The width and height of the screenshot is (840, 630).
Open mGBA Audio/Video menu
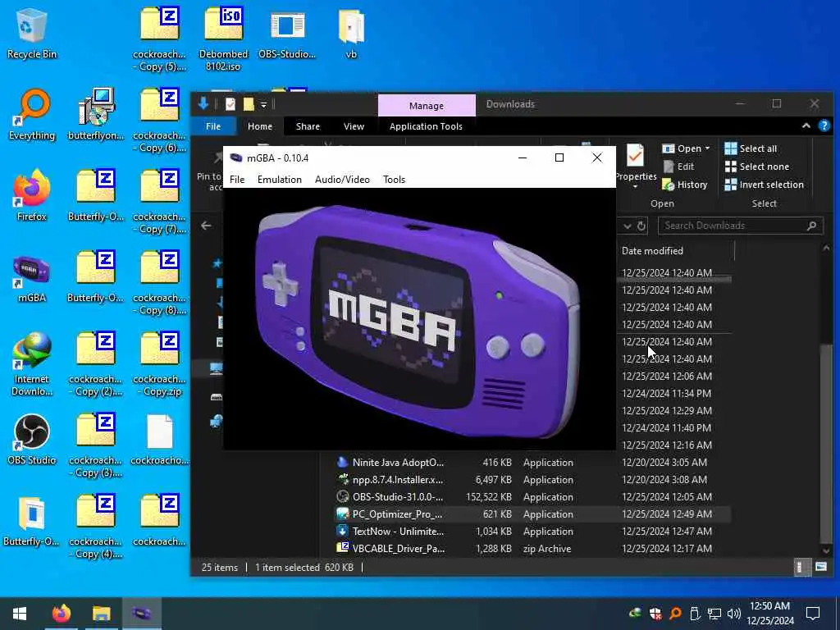pos(342,180)
